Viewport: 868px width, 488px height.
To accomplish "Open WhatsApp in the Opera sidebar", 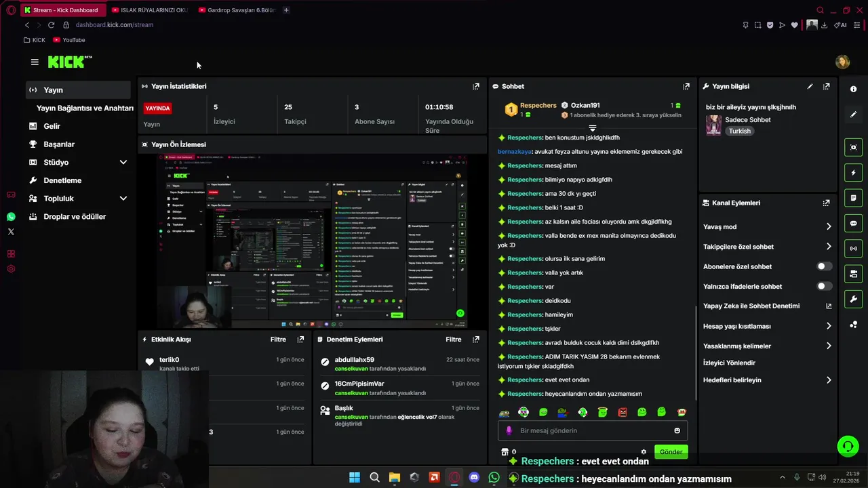I will [11, 217].
